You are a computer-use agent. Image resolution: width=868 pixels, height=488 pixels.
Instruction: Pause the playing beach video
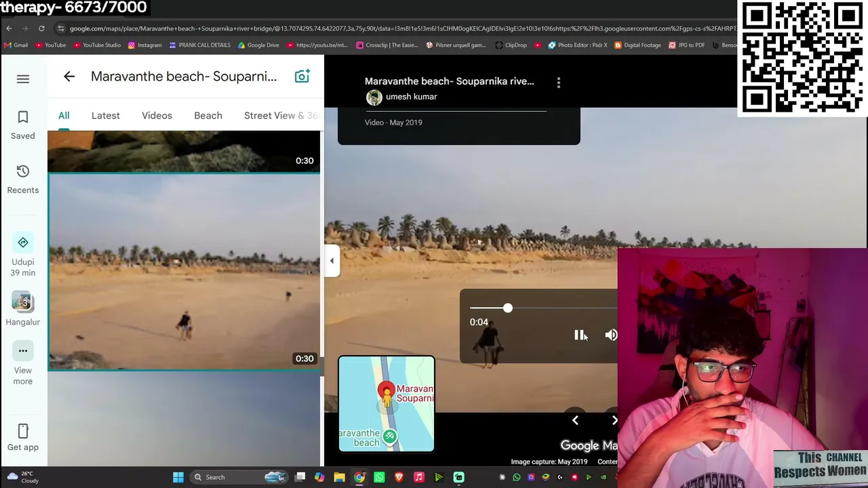click(x=579, y=335)
